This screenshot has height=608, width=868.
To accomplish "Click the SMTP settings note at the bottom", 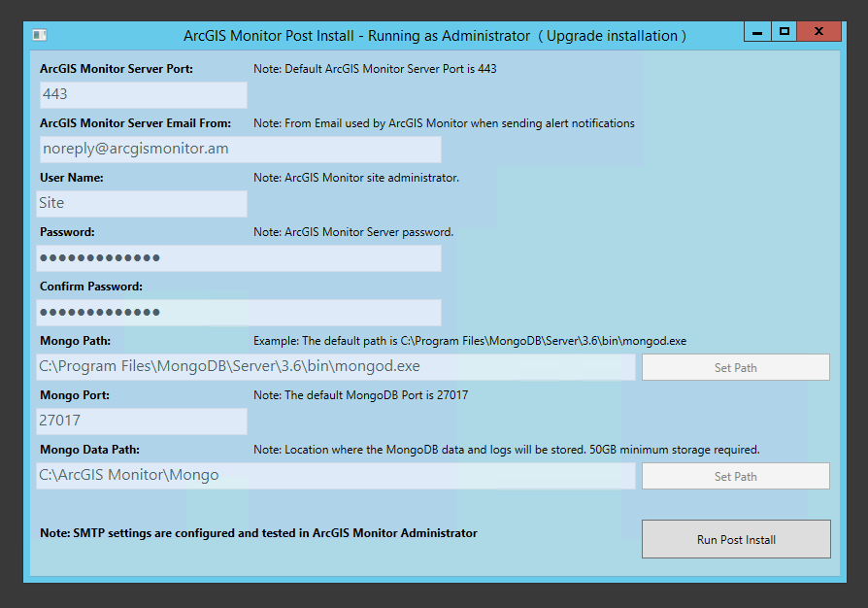I will click(x=258, y=532).
